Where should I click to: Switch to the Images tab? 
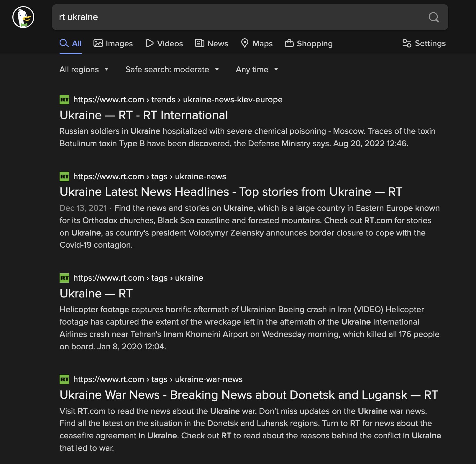click(x=113, y=44)
